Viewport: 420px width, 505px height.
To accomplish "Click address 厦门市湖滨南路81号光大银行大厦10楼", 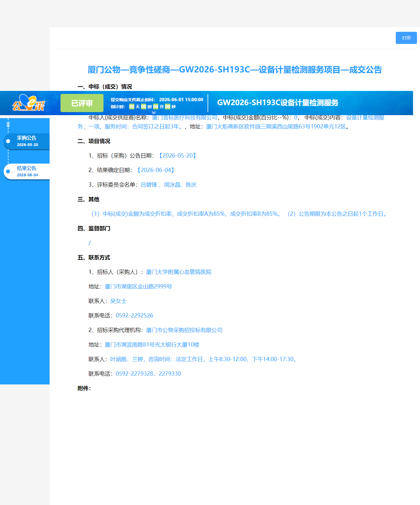I will tap(152, 345).
